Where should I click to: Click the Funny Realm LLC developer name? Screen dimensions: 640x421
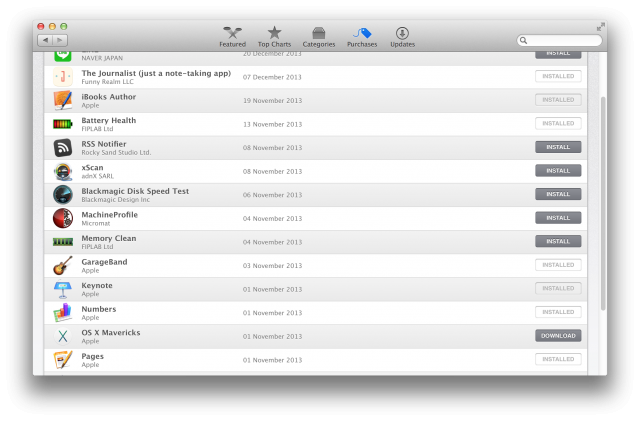pos(107,82)
